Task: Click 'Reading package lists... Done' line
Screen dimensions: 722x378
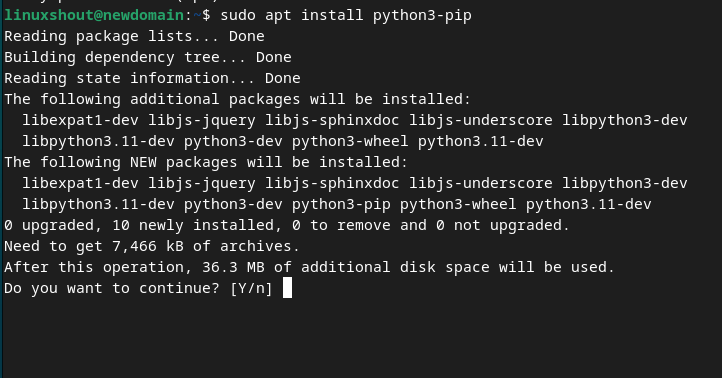Action: [134, 36]
